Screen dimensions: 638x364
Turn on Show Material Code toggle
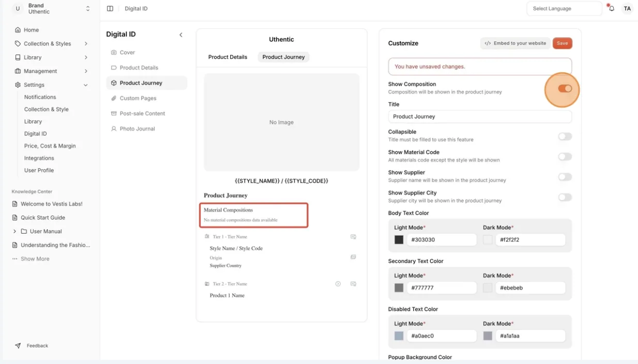pos(565,157)
